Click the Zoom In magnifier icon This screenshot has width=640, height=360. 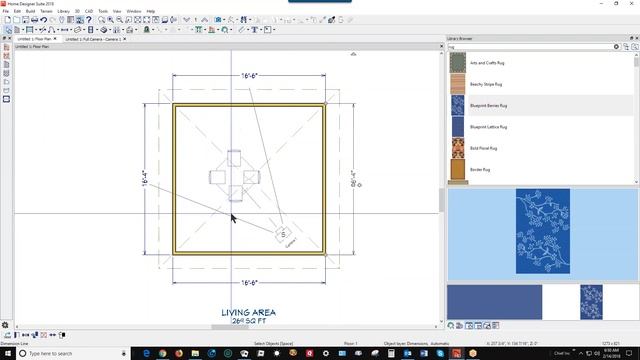(111, 20)
